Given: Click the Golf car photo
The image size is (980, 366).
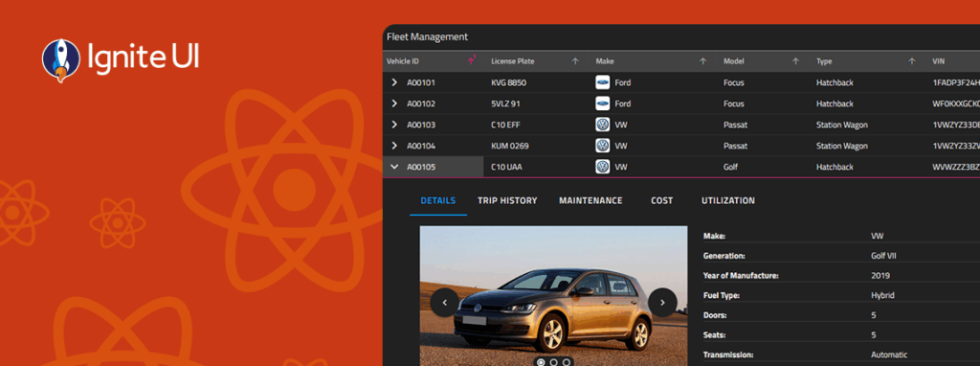Looking at the screenshot, I should (554, 297).
